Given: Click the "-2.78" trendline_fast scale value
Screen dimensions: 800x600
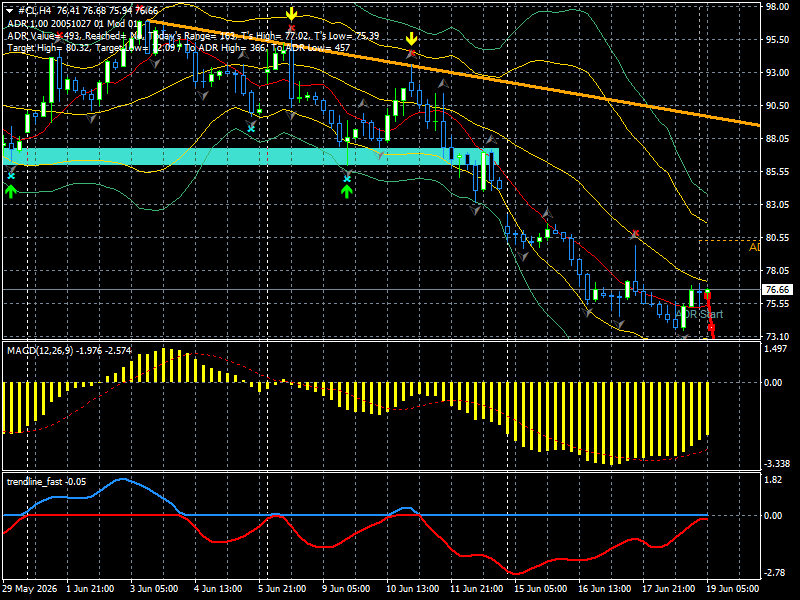Looking at the screenshot, I should coord(773,573).
